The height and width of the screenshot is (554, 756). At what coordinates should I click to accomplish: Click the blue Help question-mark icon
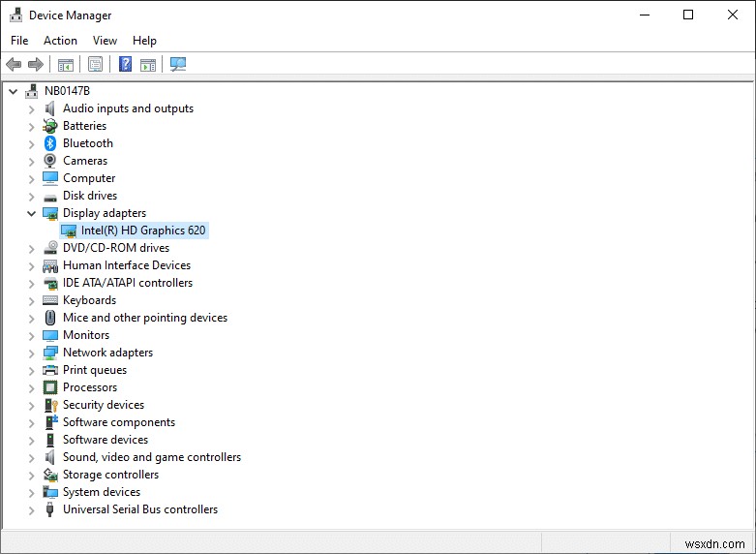[x=126, y=64]
